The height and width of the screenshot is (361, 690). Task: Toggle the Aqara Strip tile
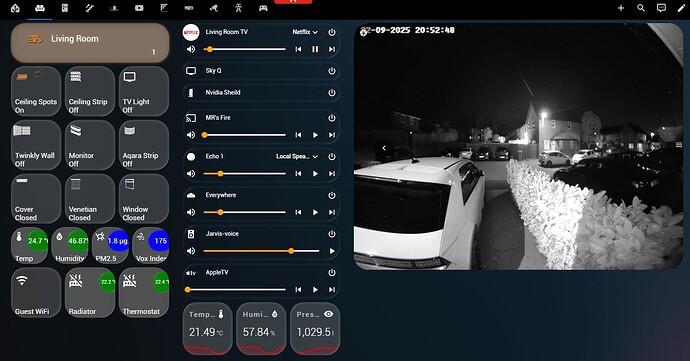coord(143,145)
